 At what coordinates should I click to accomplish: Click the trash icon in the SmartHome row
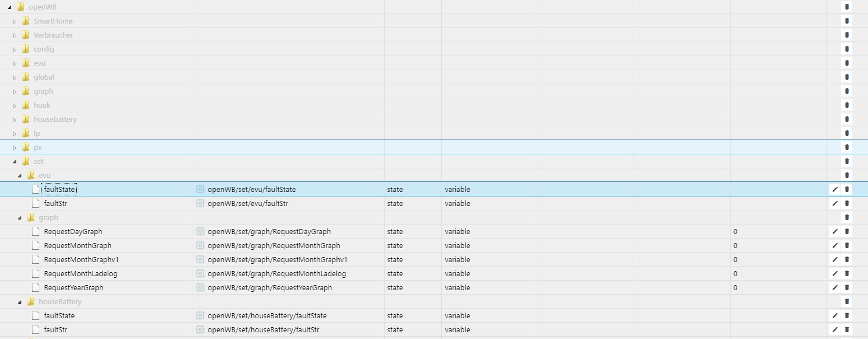[x=847, y=21]
